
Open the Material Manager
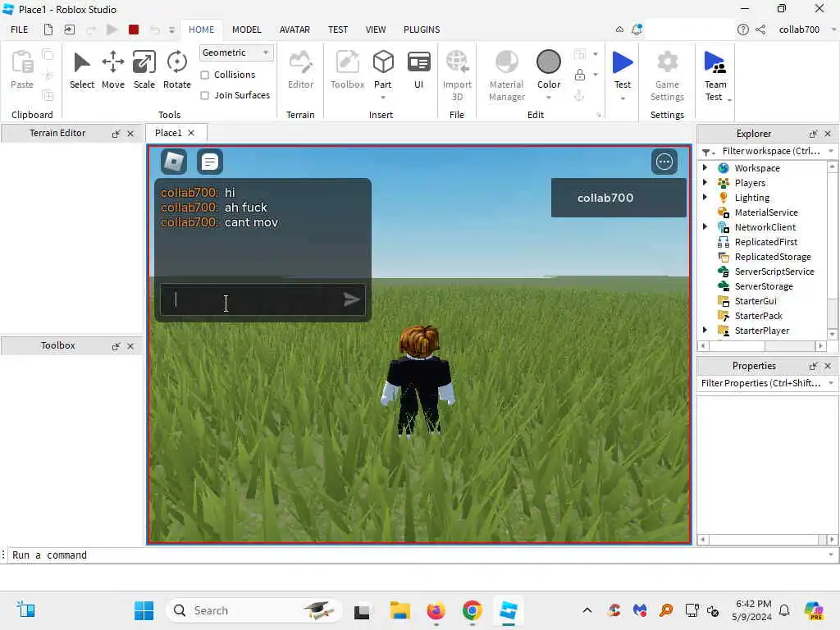point(507,75)
